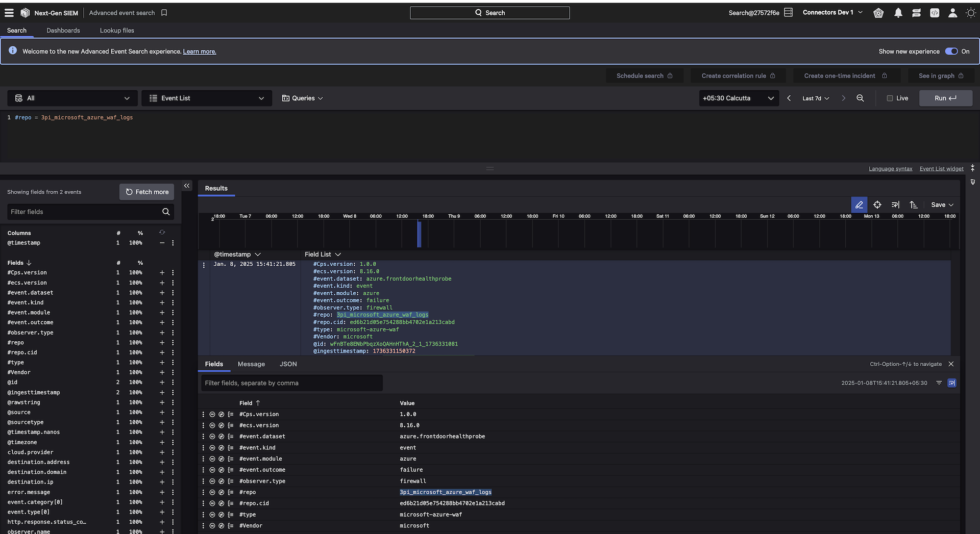Open the JSON tab in event details

(288, 364)
